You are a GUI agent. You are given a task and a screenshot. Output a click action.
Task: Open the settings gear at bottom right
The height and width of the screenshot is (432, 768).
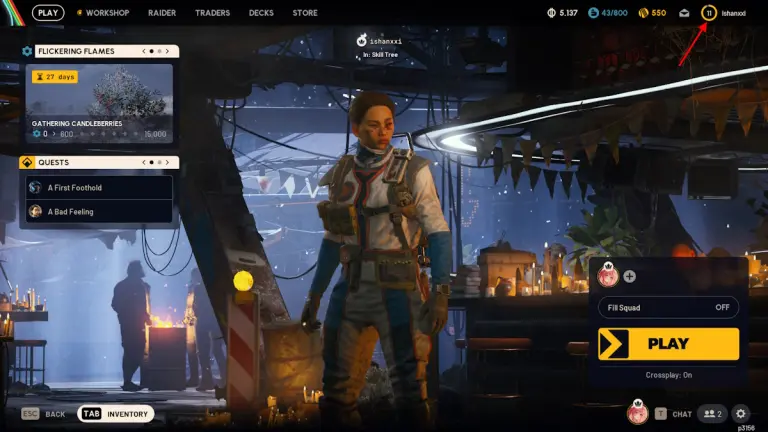click(741, 414)
